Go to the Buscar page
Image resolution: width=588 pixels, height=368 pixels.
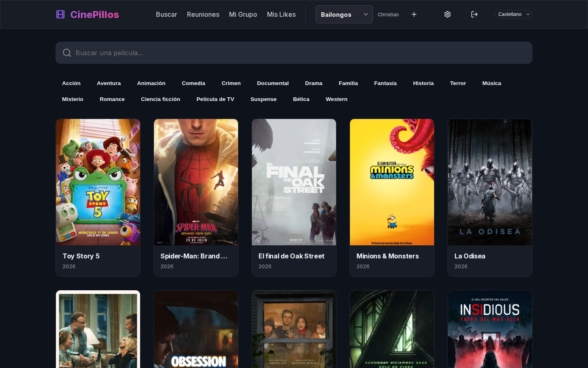coord(167,14)
